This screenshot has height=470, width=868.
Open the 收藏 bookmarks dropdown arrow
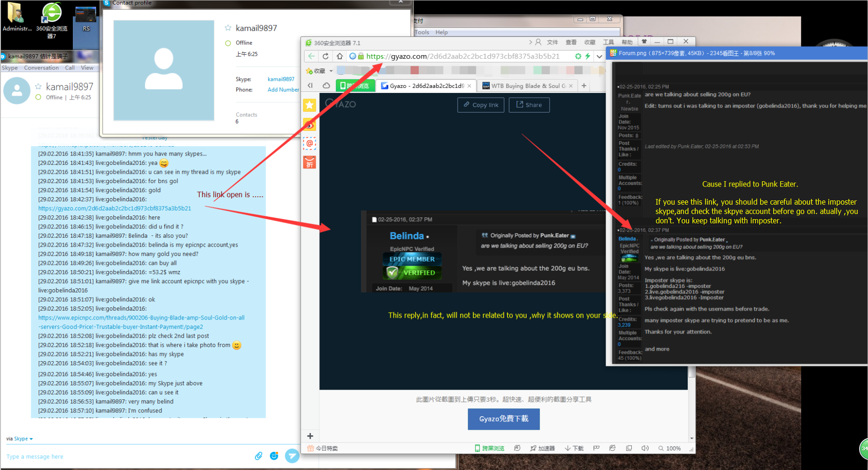[x=331, y=71]
